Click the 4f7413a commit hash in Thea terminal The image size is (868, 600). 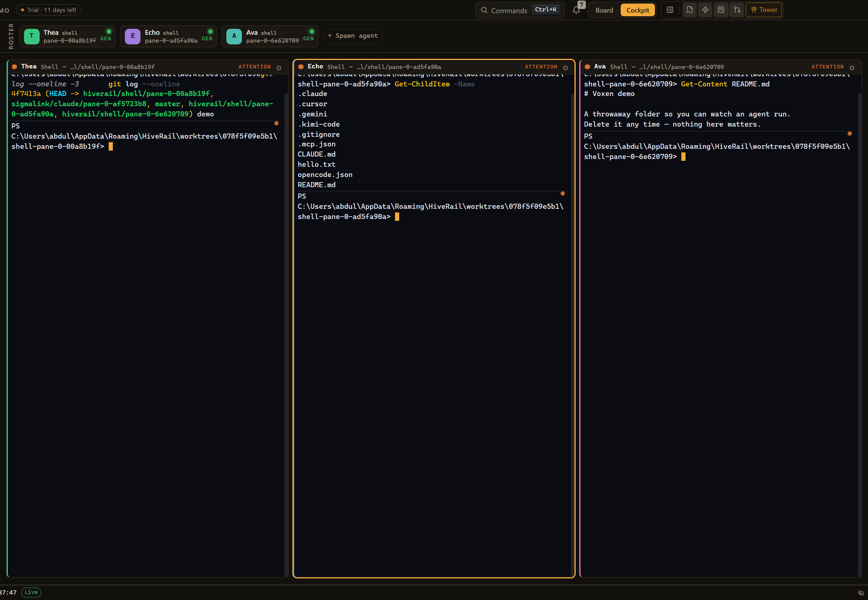pos(26,94)
